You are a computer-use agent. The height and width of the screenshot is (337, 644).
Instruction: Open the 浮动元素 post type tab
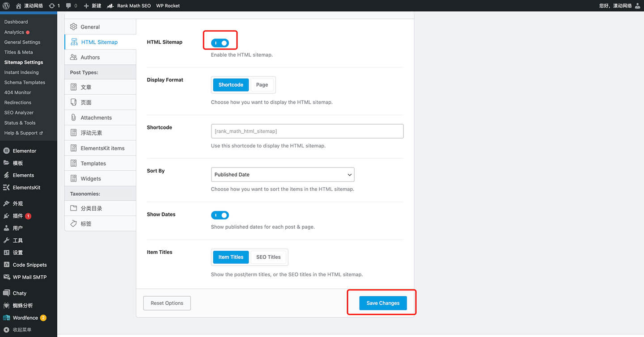click(x=100, y=133)
